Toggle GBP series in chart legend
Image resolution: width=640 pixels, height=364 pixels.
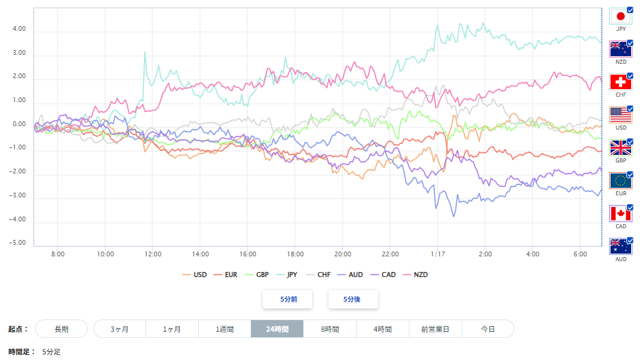click(257, 275)
